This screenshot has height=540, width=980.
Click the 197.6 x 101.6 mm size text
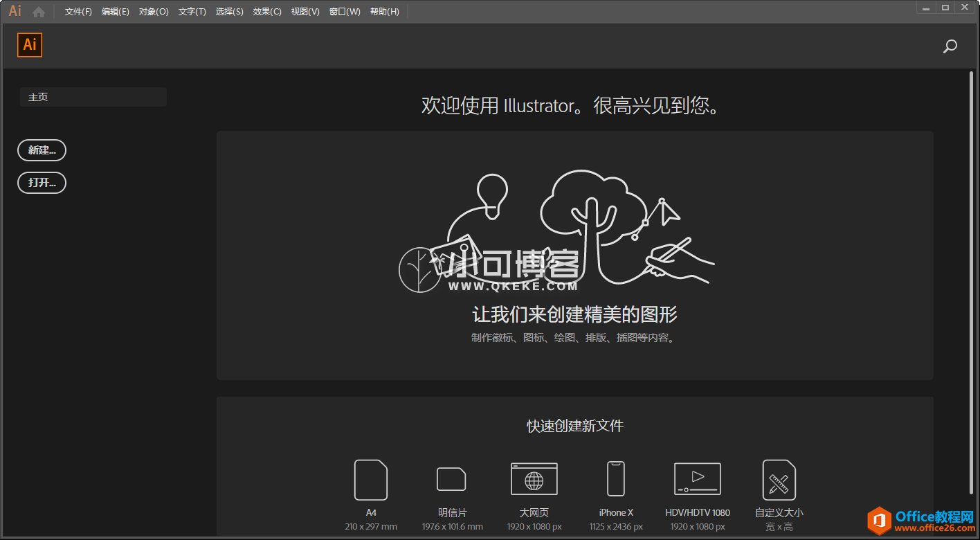coord(453,527)
